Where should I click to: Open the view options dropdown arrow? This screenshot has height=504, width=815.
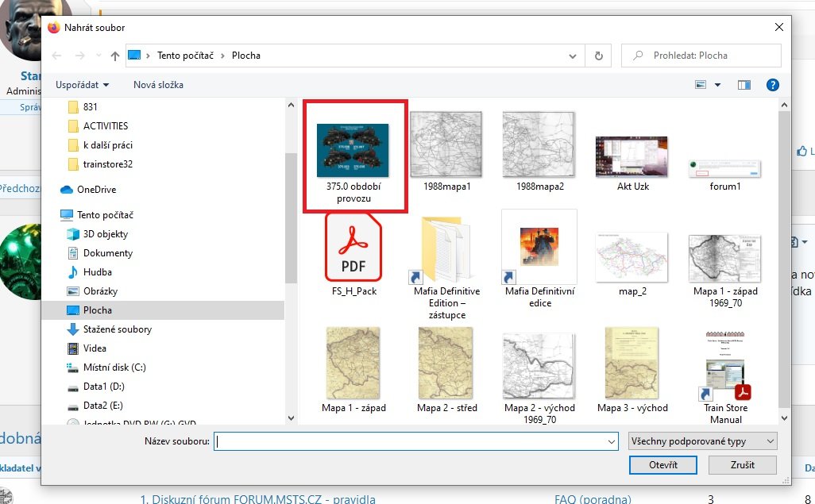coord(718,85)
